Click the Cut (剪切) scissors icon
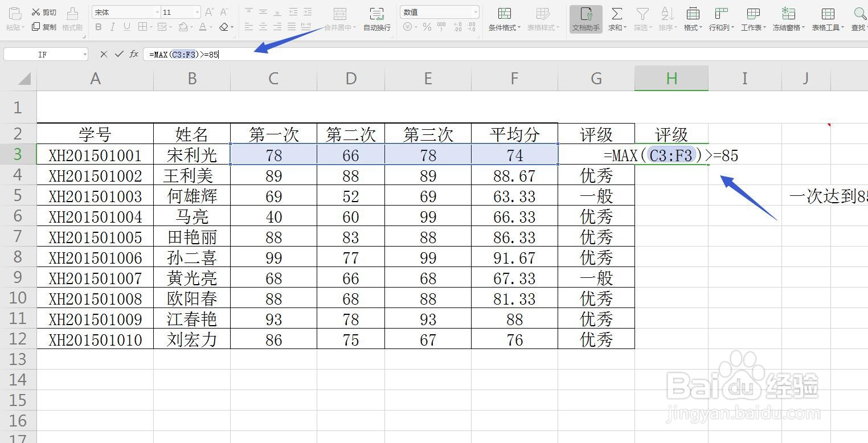This screenshot has height=443, width=868. [x=36, y=12]
